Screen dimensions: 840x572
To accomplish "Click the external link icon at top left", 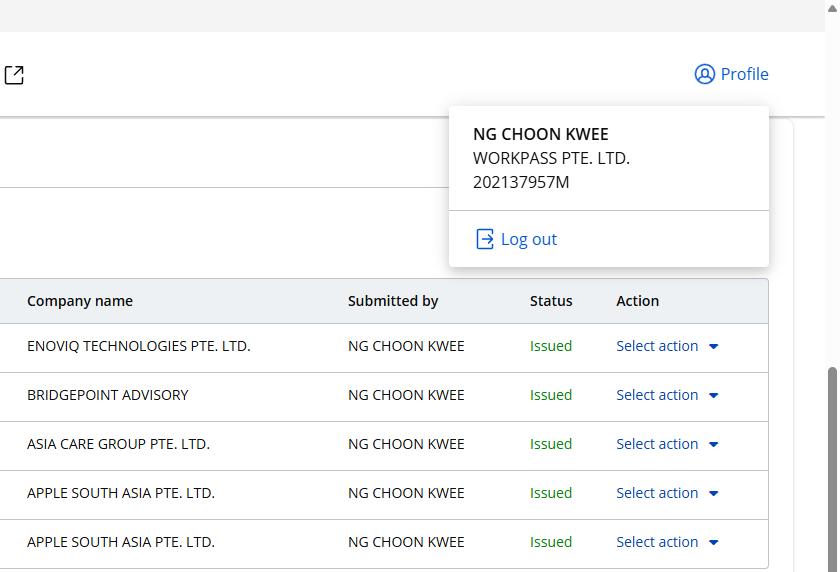I will pos(14,75).
